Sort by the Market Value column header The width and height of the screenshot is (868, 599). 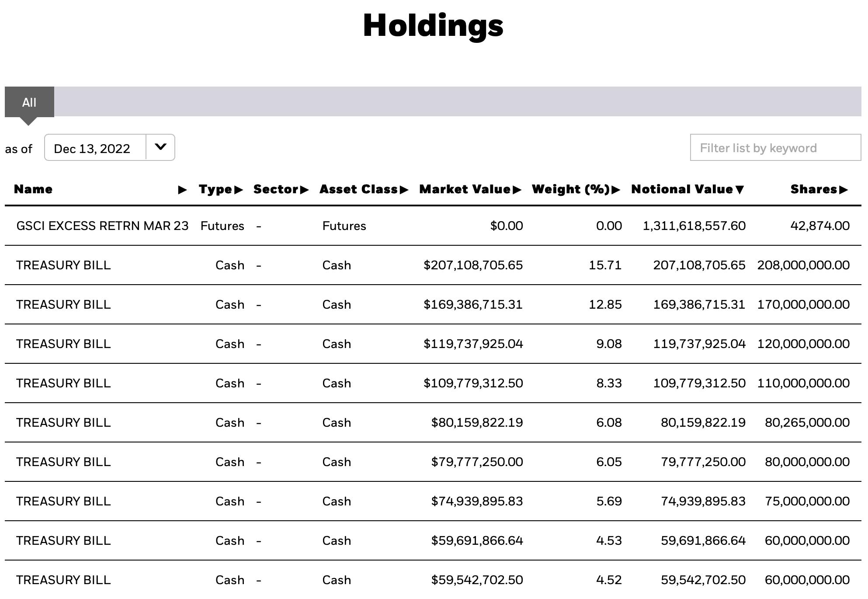(x=470, y=189)
